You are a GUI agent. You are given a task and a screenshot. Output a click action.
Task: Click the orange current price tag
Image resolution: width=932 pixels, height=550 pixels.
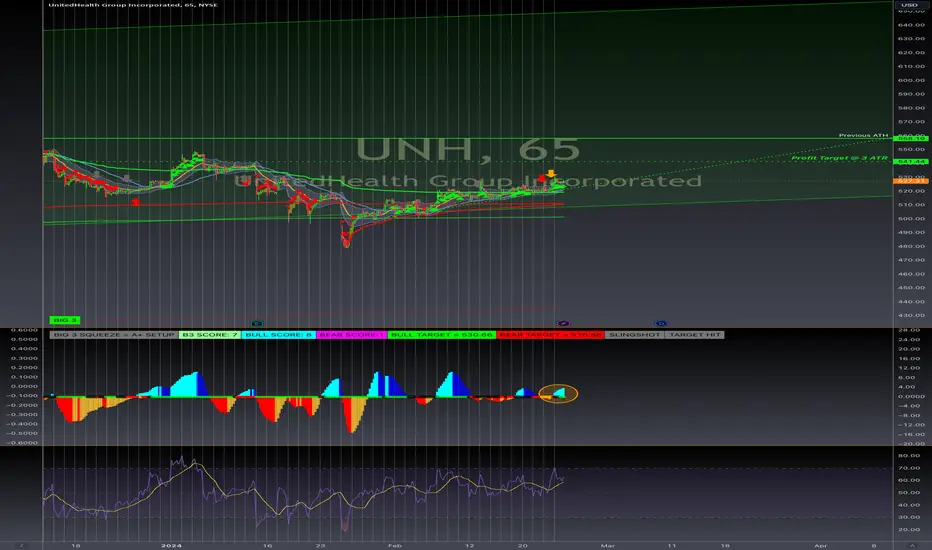910,181
